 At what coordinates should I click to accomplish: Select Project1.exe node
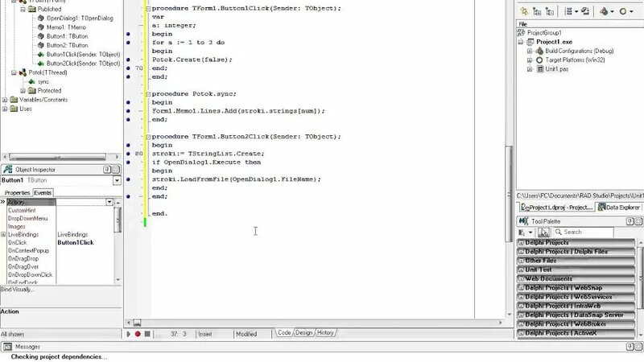pyautogui.click(x=554, y=42)
